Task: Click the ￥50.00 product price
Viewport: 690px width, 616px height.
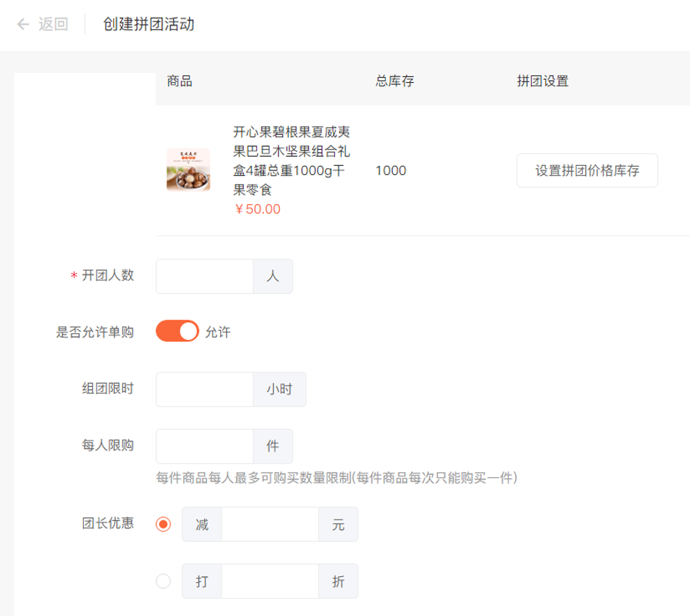Action: pyautogui.click(x=257, y=209)
